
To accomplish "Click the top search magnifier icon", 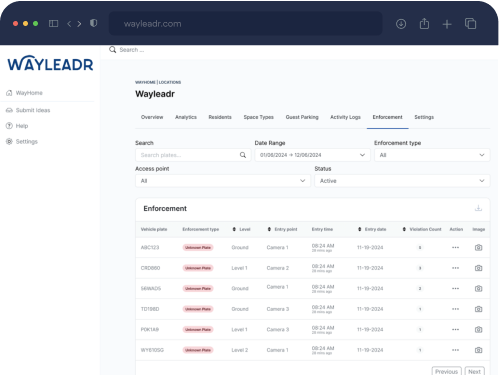I will tap(113, 50).
